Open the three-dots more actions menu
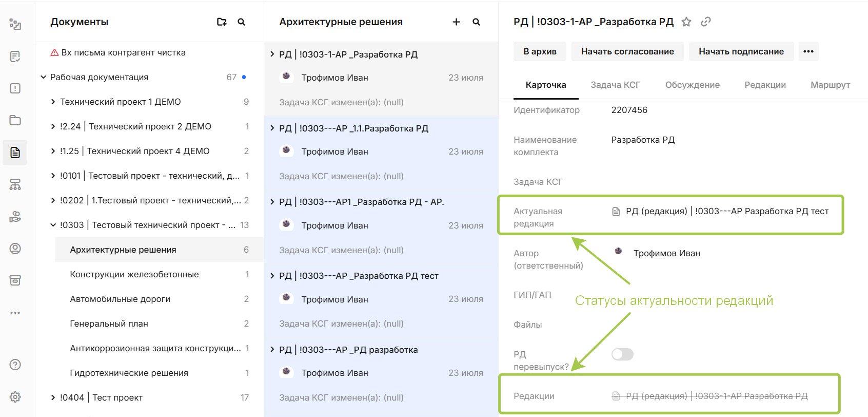This screenshot has height=417, width=868. [x=808, y=51]
